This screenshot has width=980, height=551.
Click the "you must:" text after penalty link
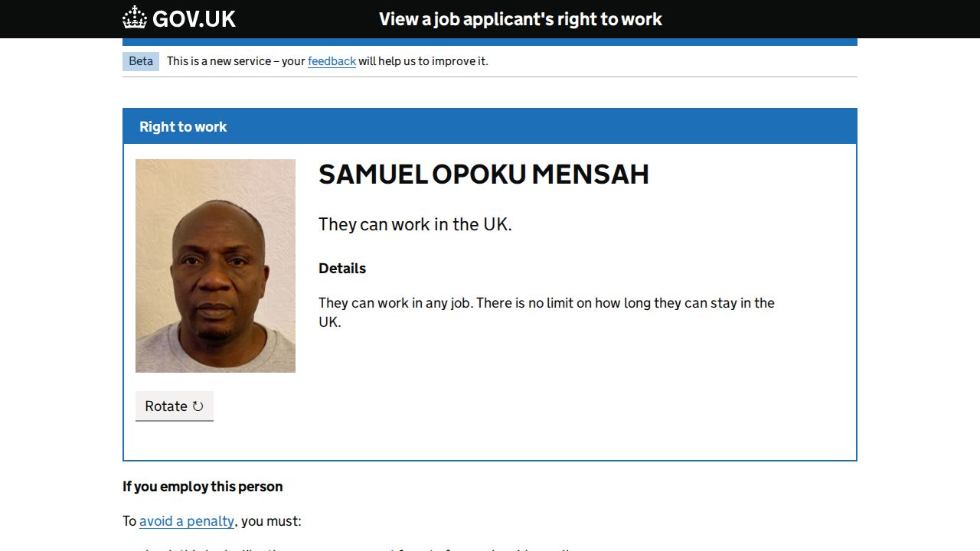[x=271, y=521]
